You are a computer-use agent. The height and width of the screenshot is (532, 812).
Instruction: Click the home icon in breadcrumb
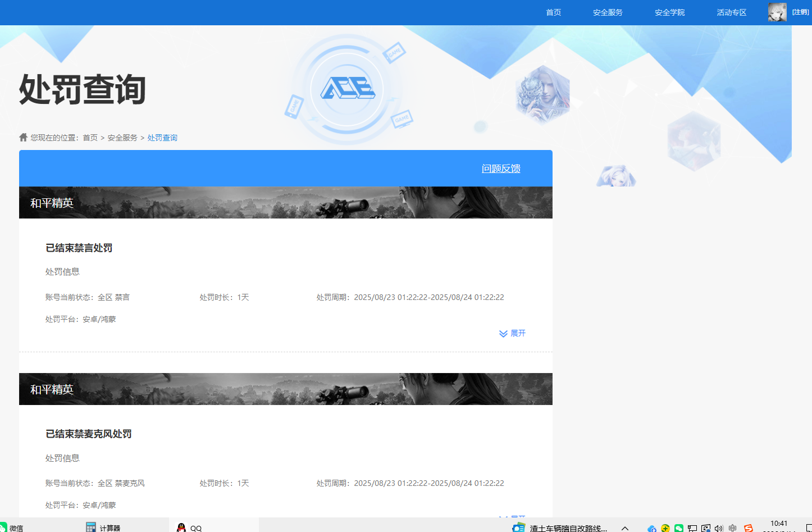point(23,137)
